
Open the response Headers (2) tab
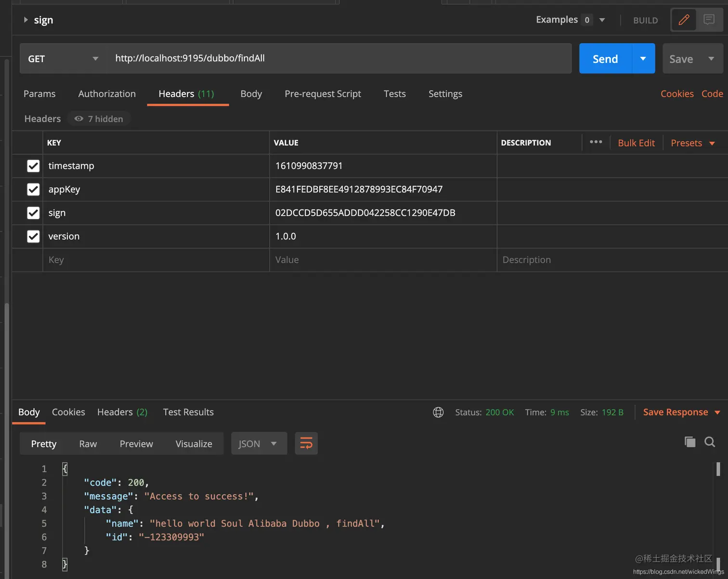pos(122,412)
